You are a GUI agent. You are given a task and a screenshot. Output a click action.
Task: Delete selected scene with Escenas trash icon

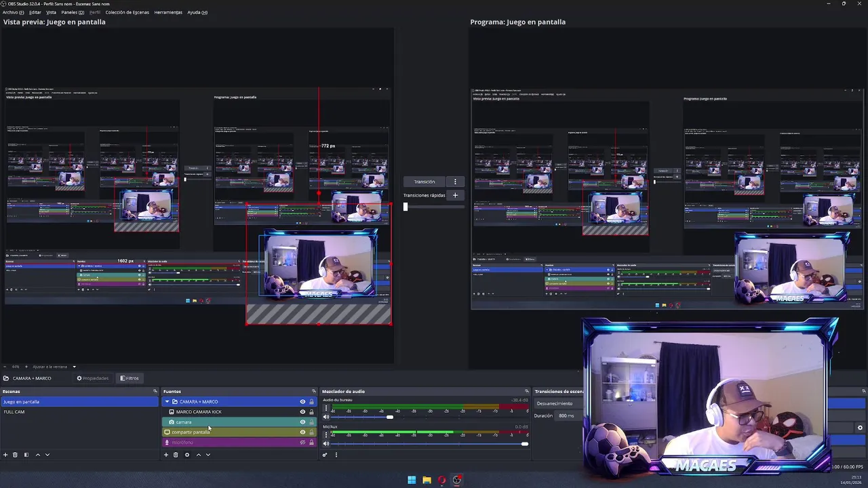[x=15, y=455]
